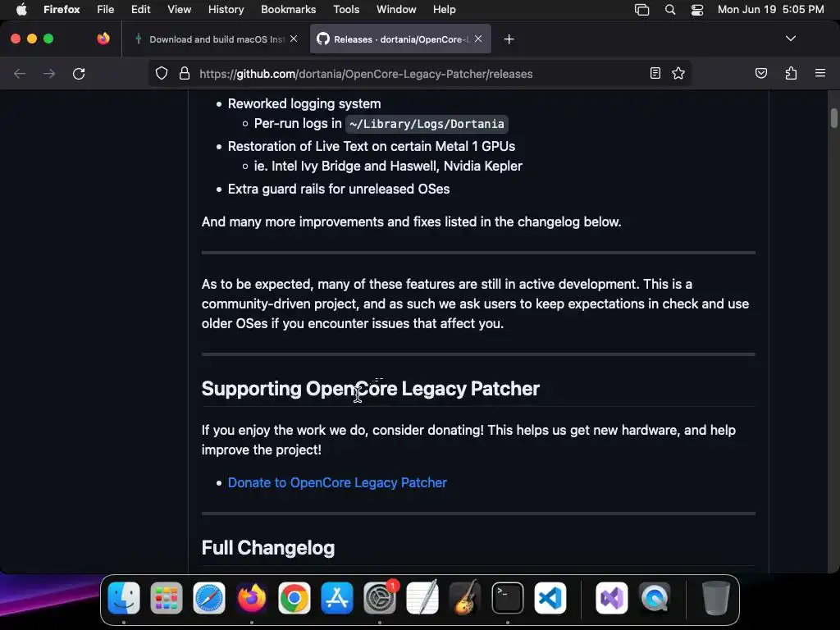Toggle Reader View for this page

pyautogui.click(x=655, y=73)
